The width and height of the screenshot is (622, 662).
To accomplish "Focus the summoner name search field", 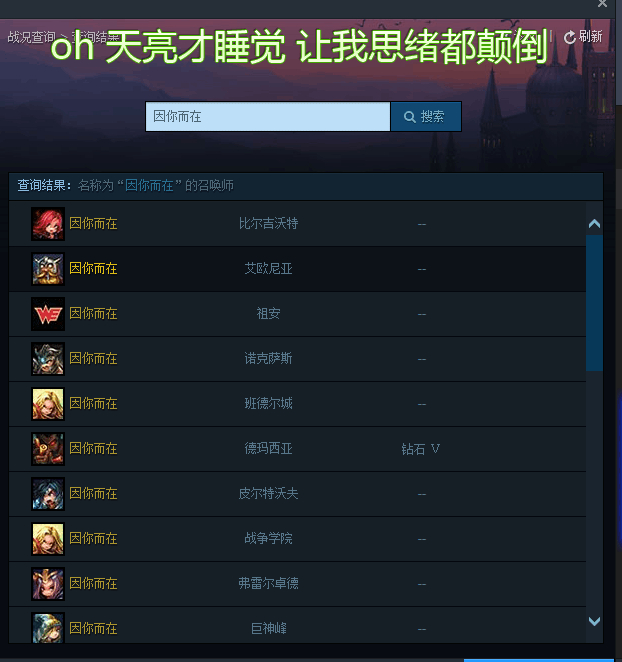I will pyautogui.click(x=268, y=117).
